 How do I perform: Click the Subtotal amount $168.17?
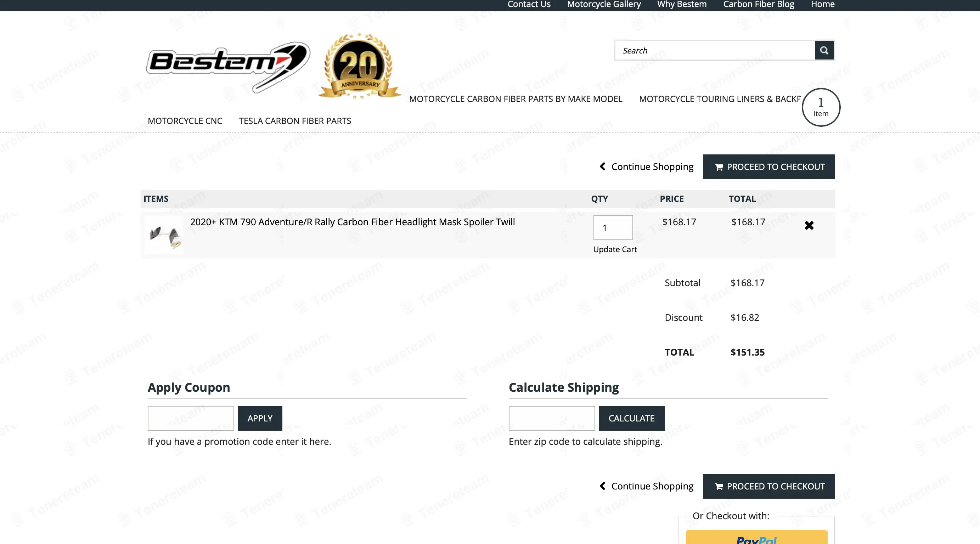[747, 283]
